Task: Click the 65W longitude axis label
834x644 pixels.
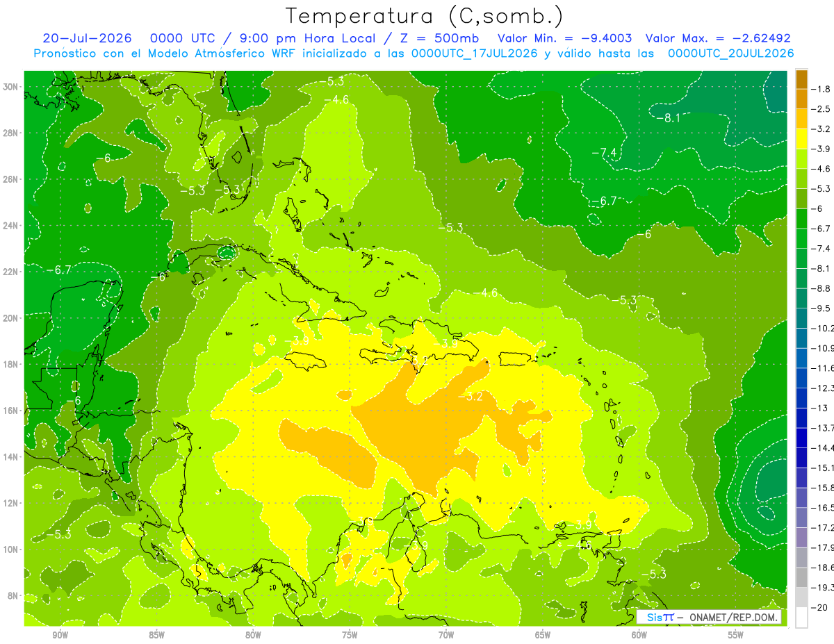Action: coord(543,635)
